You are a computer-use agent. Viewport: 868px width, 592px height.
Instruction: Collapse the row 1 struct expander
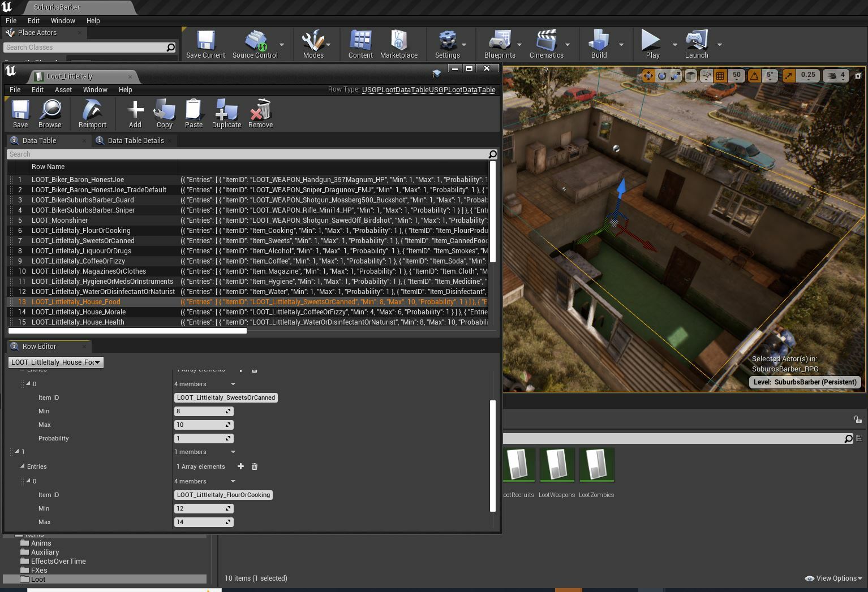click(x=16, y=451)
